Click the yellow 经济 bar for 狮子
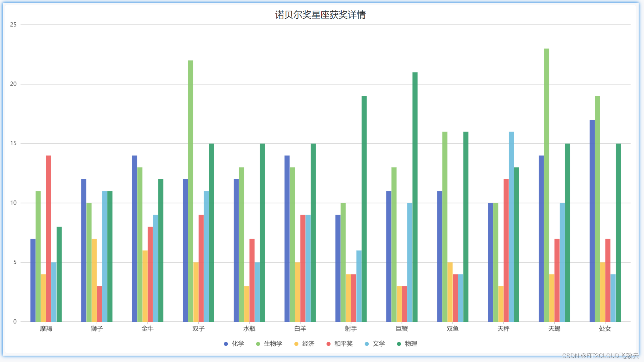644x362 pixels. (x=94, y=280)
